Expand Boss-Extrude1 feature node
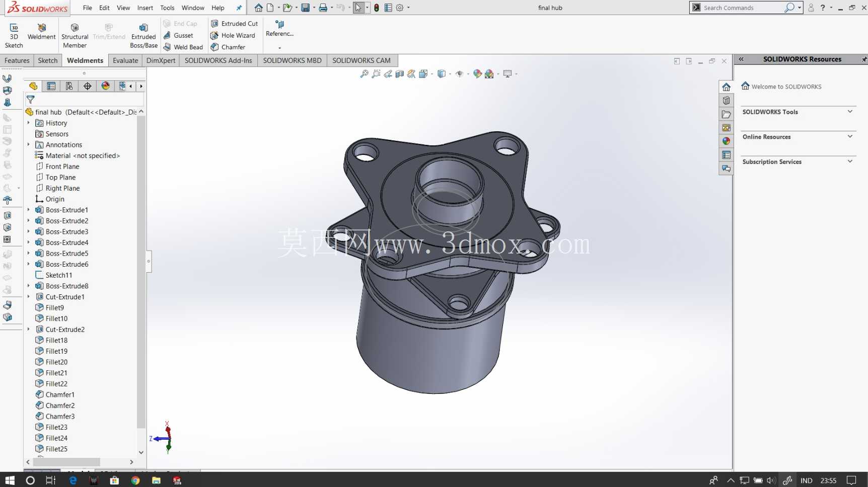This screenshot has width=868, height=487. tap(29, 210)
